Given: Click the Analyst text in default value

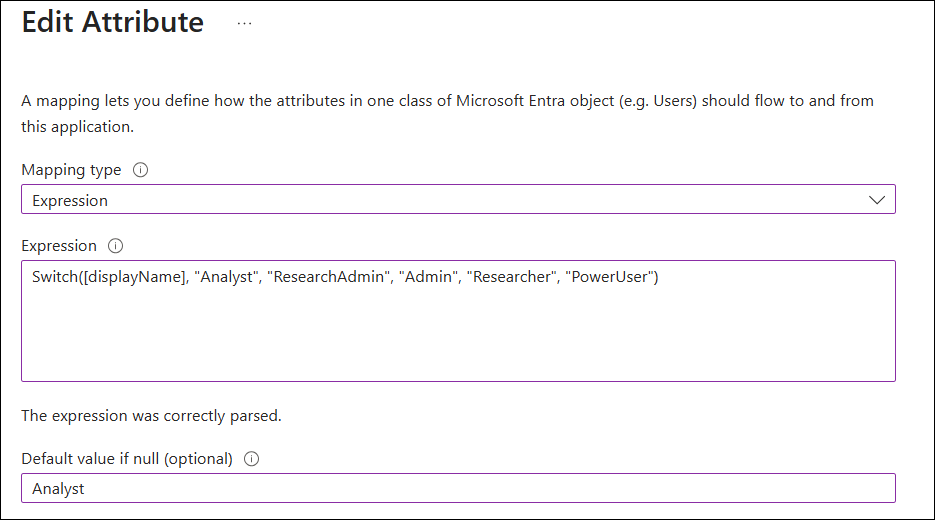Looking at the screenshot, I should (x=58, y=488).
